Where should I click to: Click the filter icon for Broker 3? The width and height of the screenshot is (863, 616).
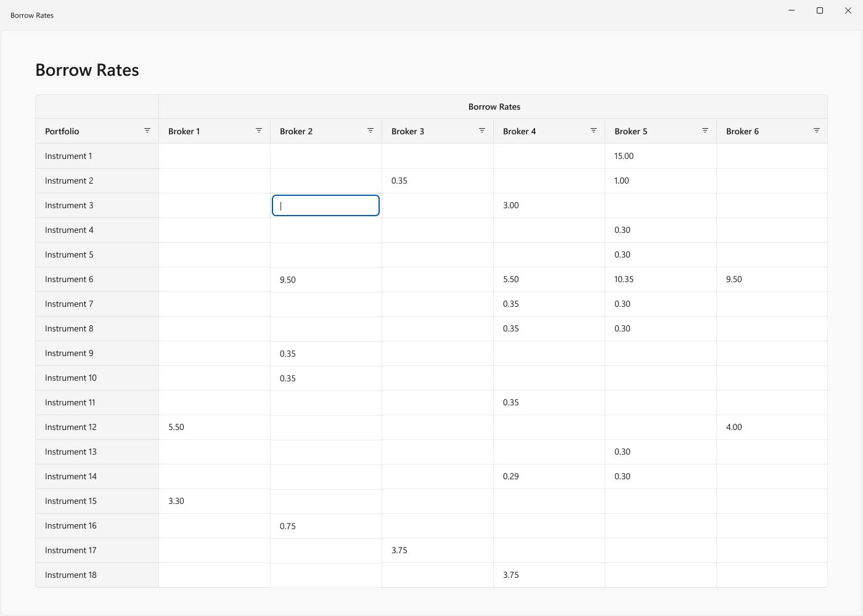click(482, 131)
